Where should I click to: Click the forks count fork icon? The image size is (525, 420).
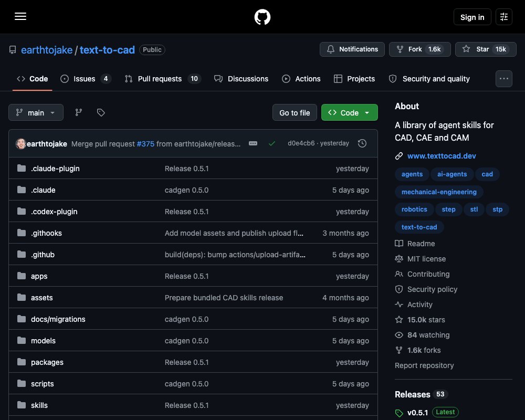(399, 350)
